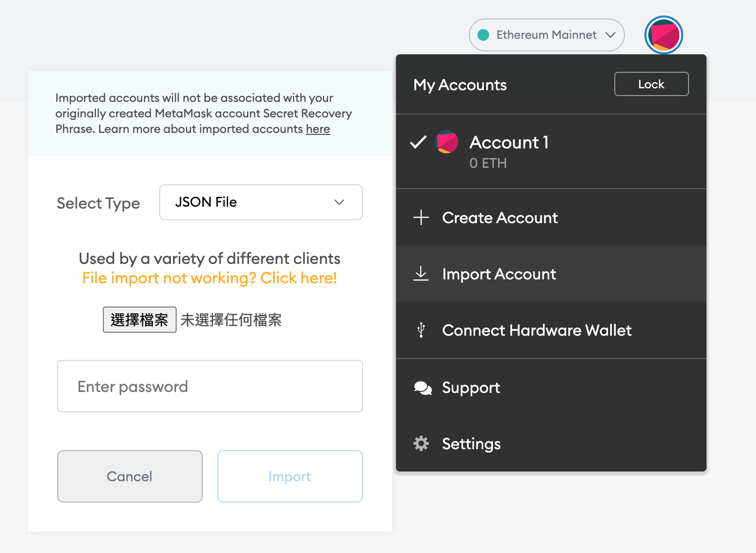Select Import Account menu entry
Screen dimensions: 756x553
551,274
